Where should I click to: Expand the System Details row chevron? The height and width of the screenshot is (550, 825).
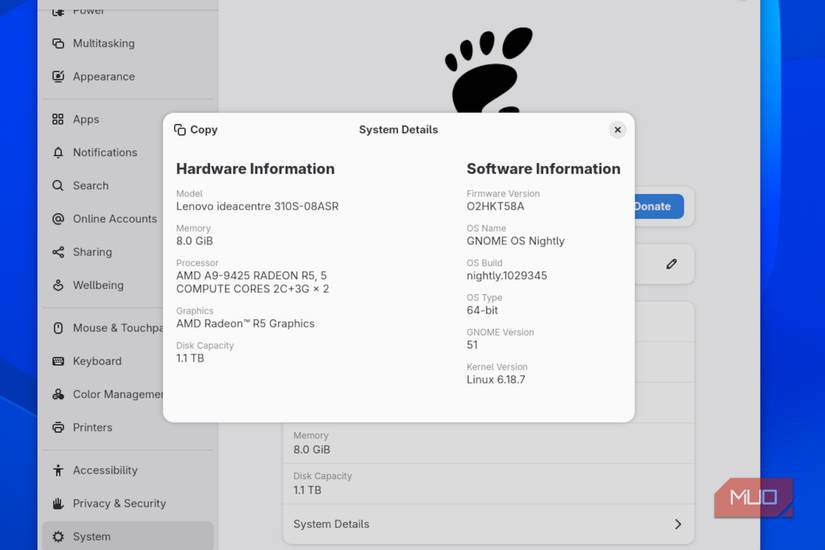[678, 524]
